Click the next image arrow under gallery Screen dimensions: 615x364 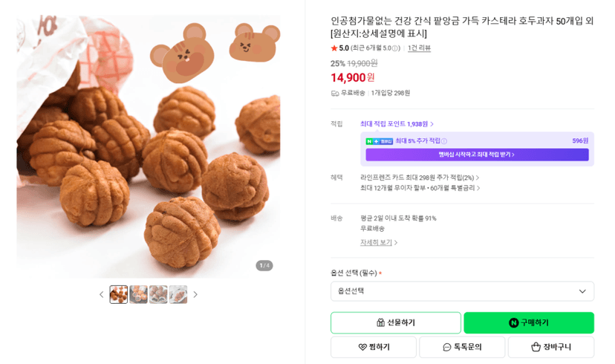(195, 295)
